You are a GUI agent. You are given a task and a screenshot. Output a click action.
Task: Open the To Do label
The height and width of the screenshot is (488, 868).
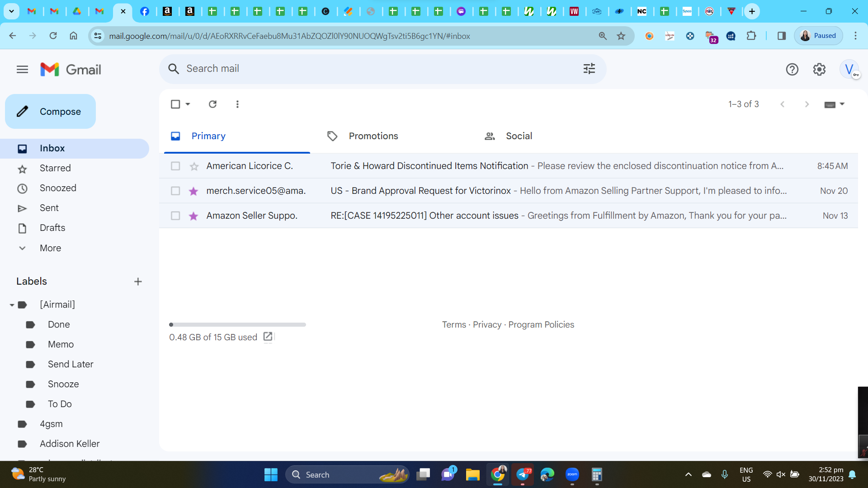coord(60,404)
